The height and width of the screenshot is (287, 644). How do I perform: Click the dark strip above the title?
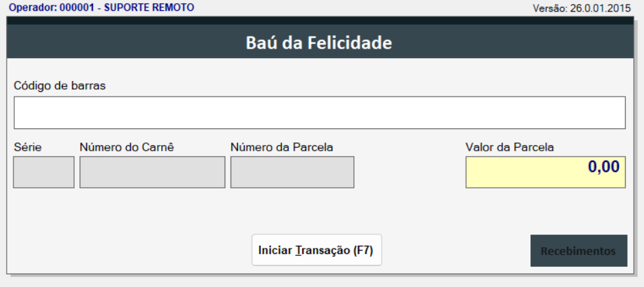(x=320, y=21)
